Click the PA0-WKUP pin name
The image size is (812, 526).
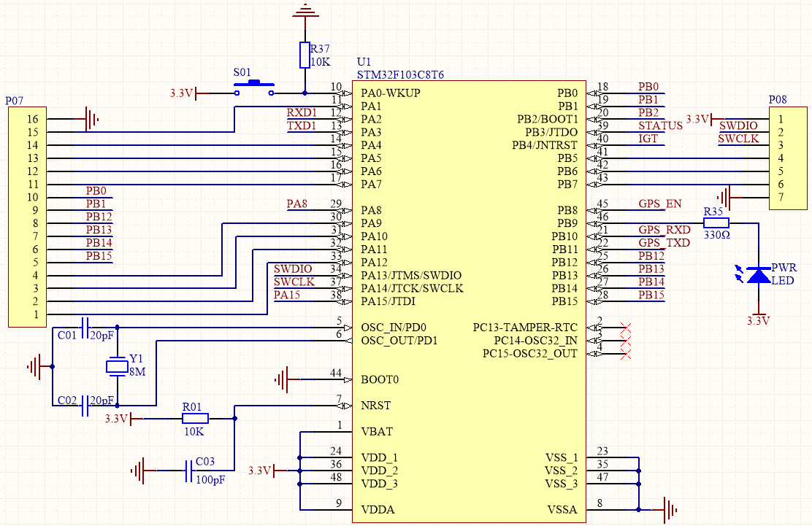(x=391, y=93)
